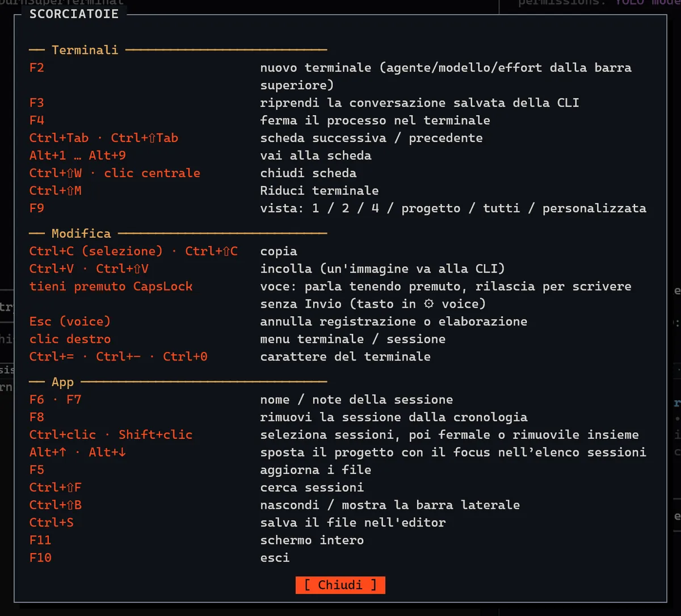Viewport: 681px width, 616px height.
Task: Click the "F9" shortcut key label
Action: coord(37,208)
